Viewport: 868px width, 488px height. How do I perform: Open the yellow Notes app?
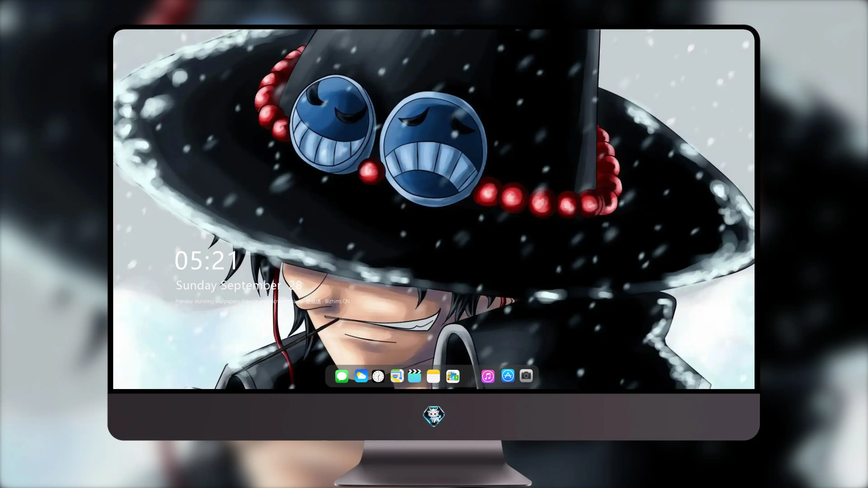click(433, 376)
